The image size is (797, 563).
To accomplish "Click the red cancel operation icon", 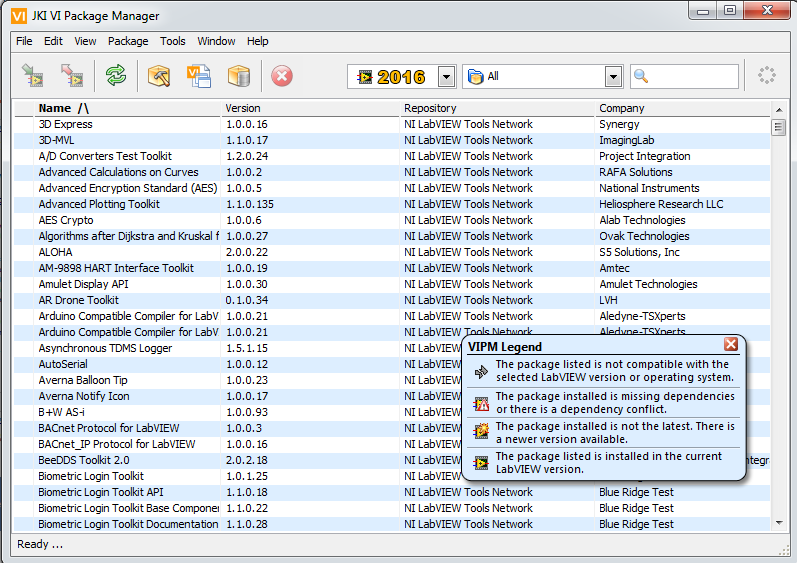I will pos(282,76).
